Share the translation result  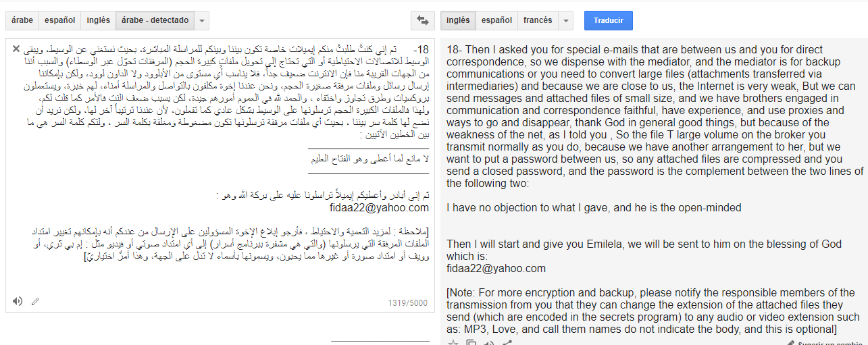point(507,342)
